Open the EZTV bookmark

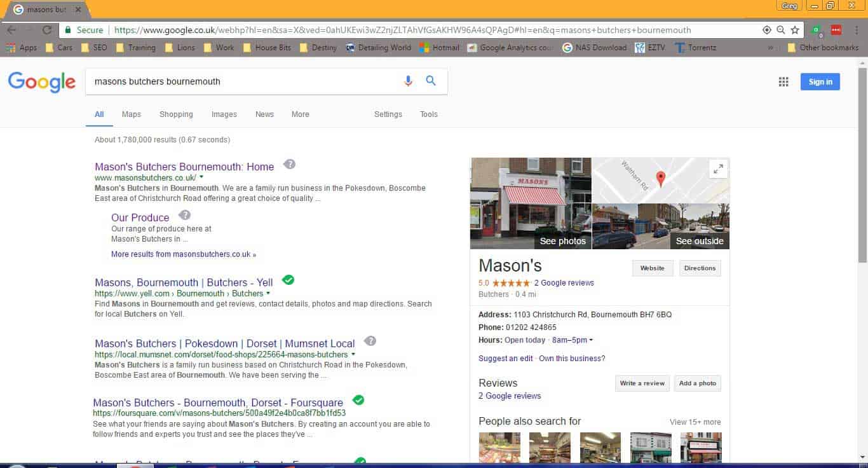(x=649, y=48)
